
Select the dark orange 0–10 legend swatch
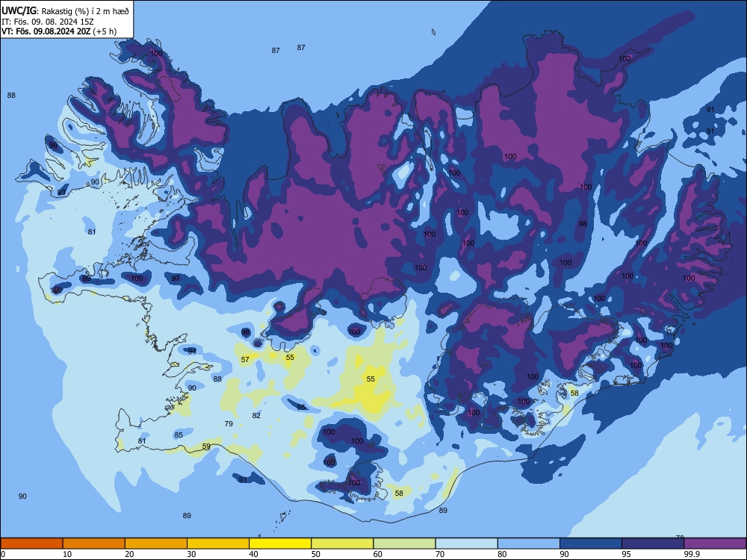click(31, 544)
